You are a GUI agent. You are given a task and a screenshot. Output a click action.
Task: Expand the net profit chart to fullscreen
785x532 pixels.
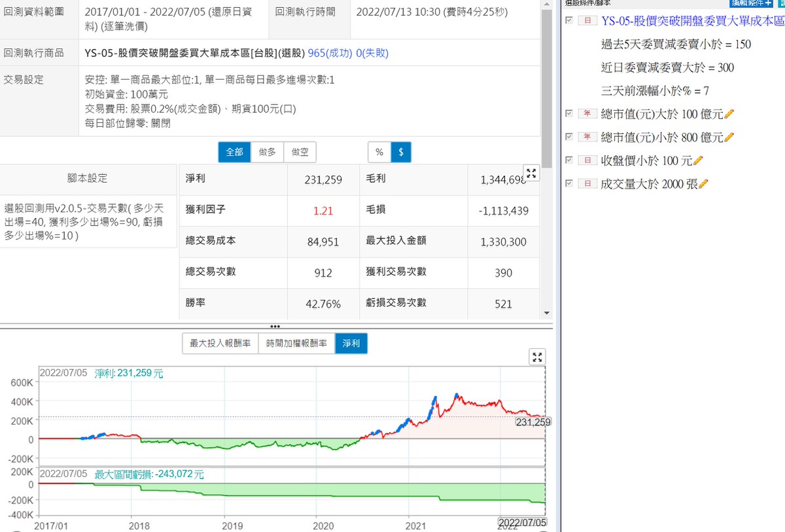pos(537,357)
